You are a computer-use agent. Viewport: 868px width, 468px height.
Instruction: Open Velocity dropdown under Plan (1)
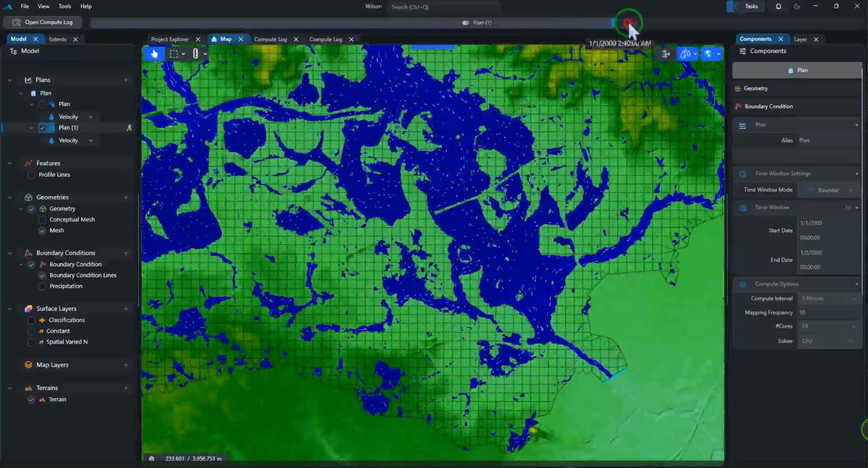[x=90, y=141]
